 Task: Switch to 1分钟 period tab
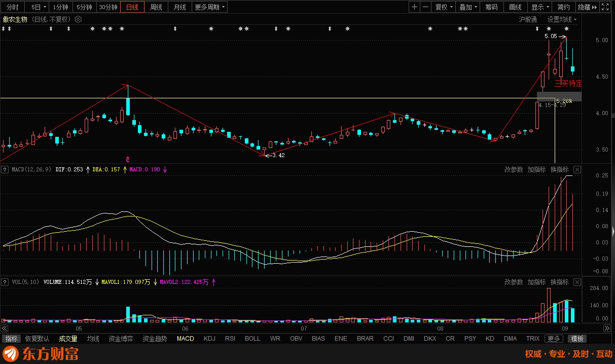click(61, 7)
